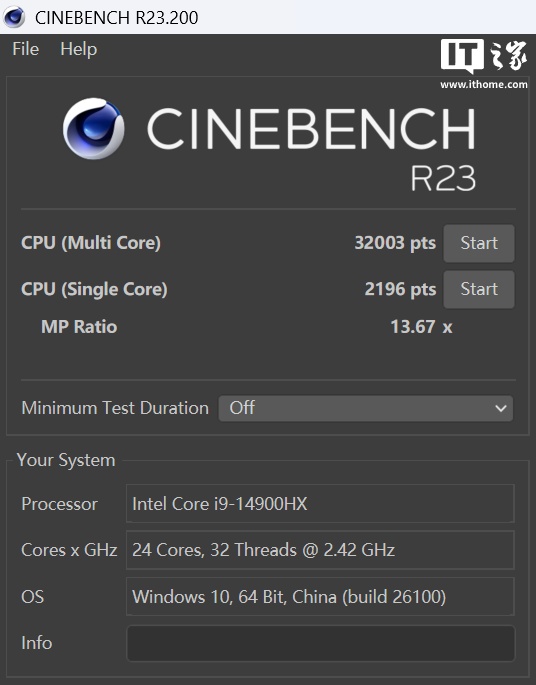536x685 pixels.
Task: Open the Minimum Test Duration dropdown
Action: (366, 408)
